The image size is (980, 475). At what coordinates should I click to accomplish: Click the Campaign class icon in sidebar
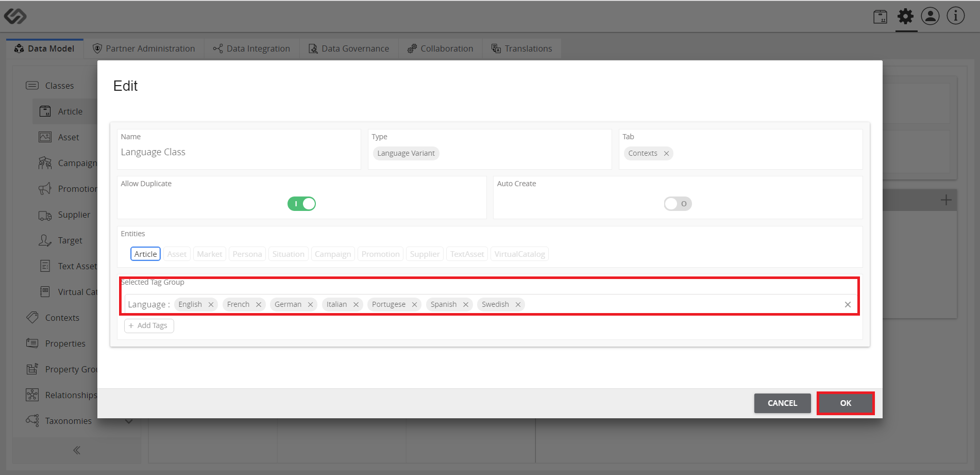pos(45,163)
